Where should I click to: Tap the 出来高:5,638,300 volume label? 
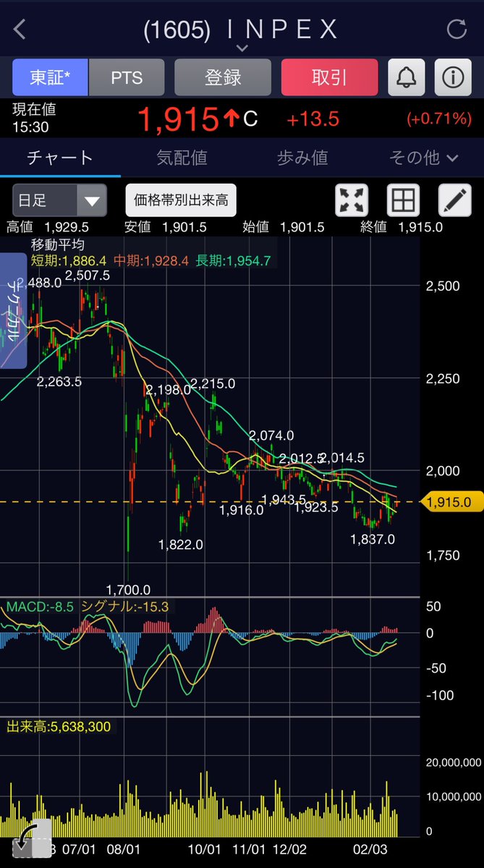[59, 726]
